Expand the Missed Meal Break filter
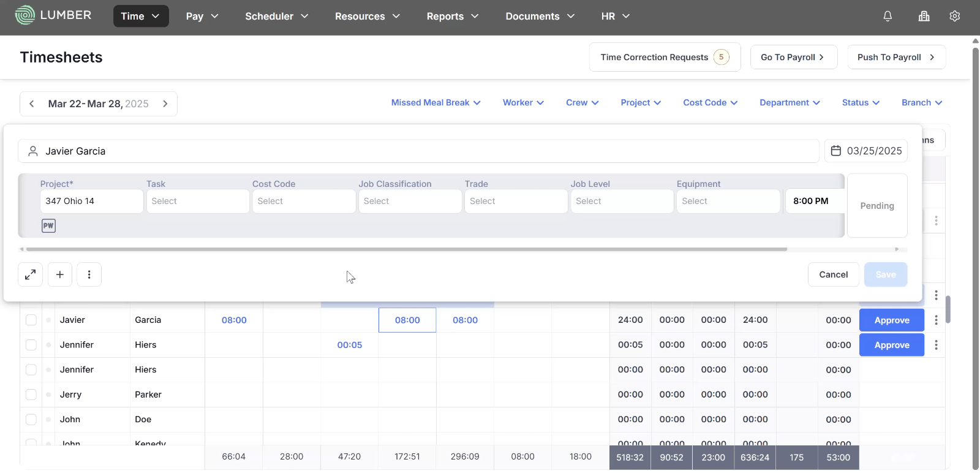Viewport: 980px width, 473px height. pos(435,102)
